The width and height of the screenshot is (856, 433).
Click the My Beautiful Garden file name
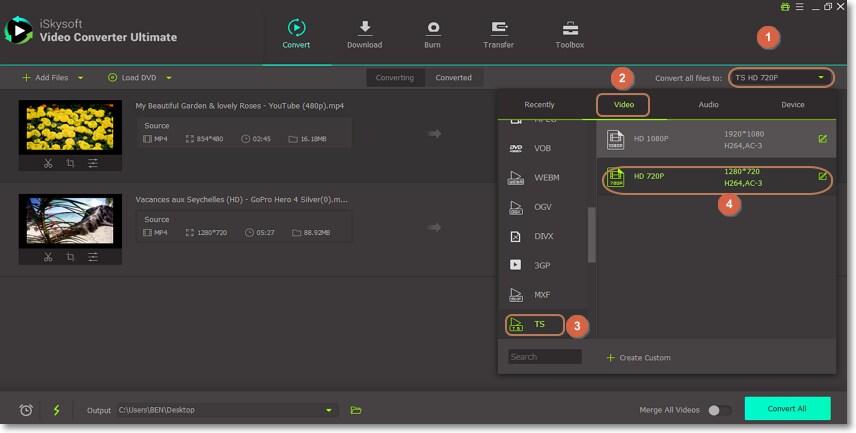240,106
